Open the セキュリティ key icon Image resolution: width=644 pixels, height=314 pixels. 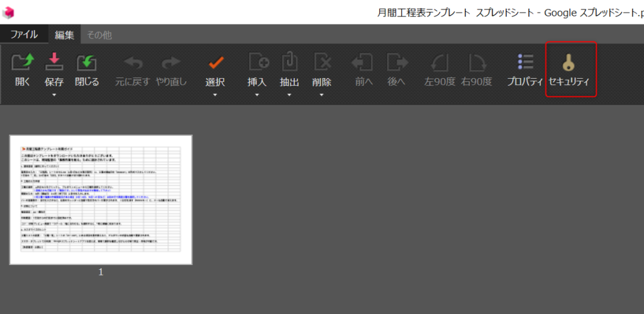click(570, 63)
